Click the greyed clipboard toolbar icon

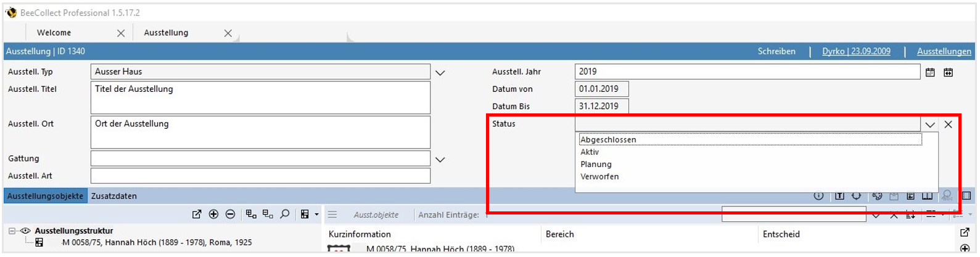894,196
